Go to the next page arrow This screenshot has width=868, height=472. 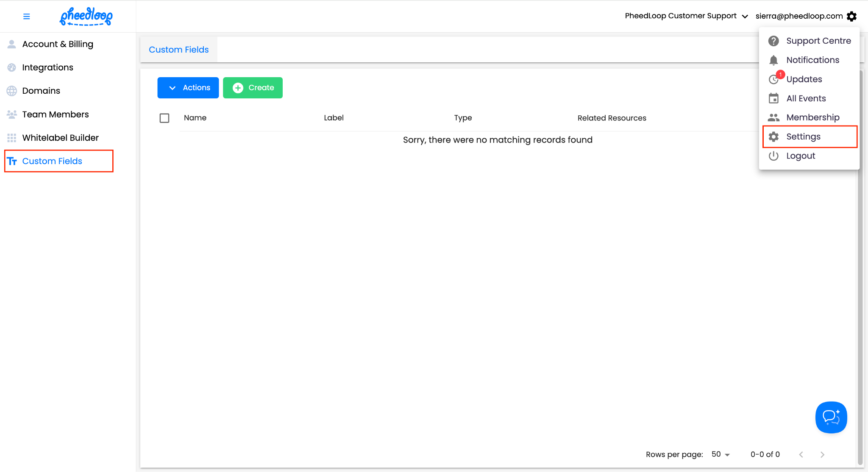click(822, 455)
